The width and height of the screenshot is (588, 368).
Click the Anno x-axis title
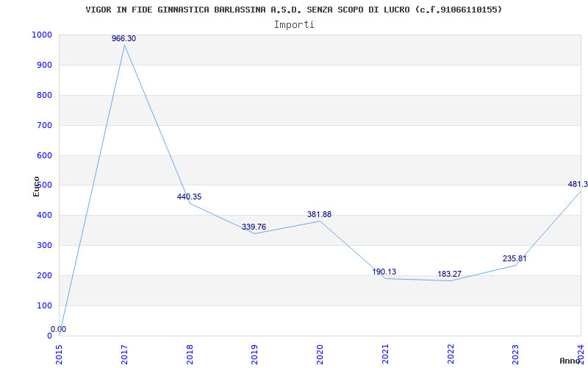[x=570, y=361]
